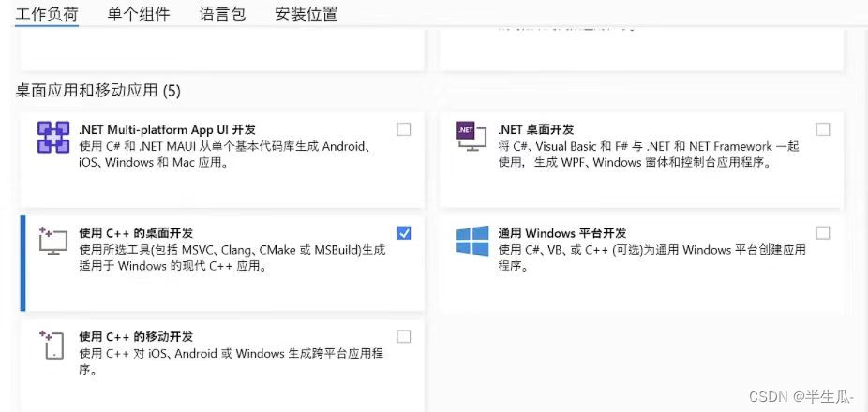This screenshot has height=412, width=868.
Task: Select the 使用 C++ 的移动开发 title
Action: (x=136, y=337)
